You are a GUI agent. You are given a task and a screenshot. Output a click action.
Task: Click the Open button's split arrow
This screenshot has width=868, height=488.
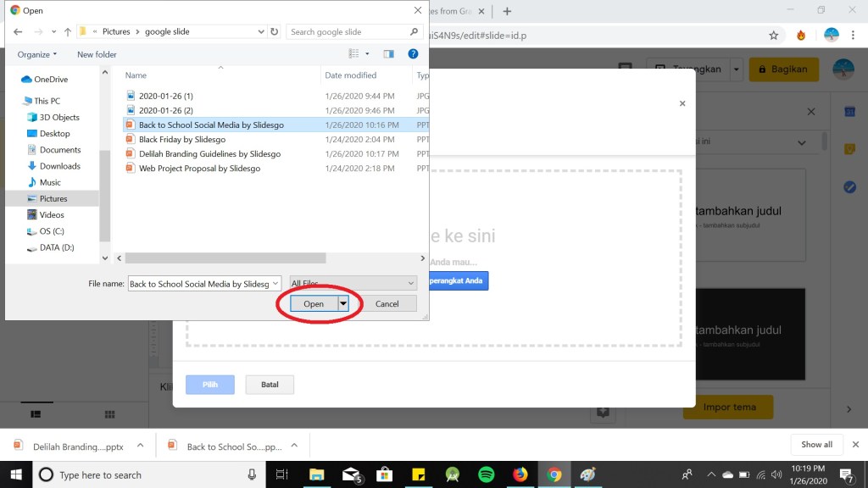click(343, 303)
